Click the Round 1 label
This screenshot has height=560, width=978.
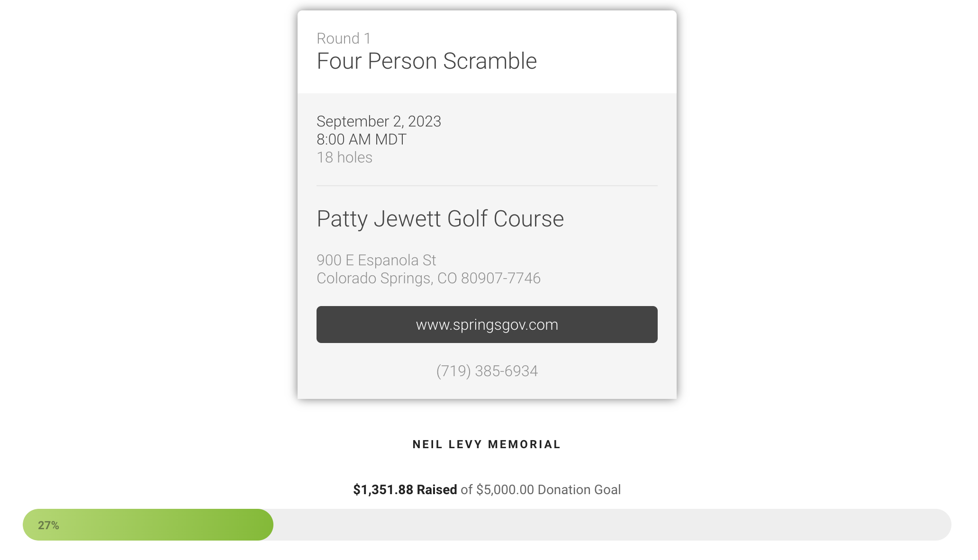[x=344, y=38]
